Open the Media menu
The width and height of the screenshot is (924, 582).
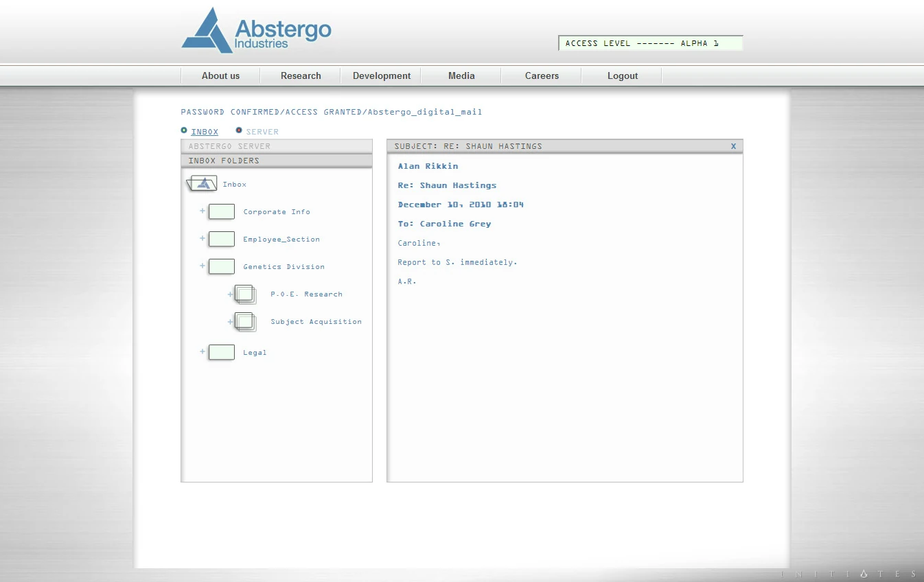(461, 75)
